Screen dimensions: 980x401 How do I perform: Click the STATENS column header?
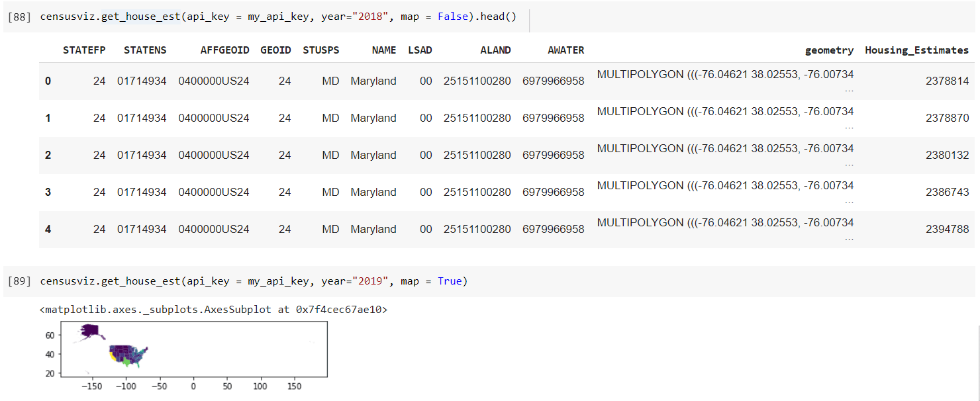(145, 50)
